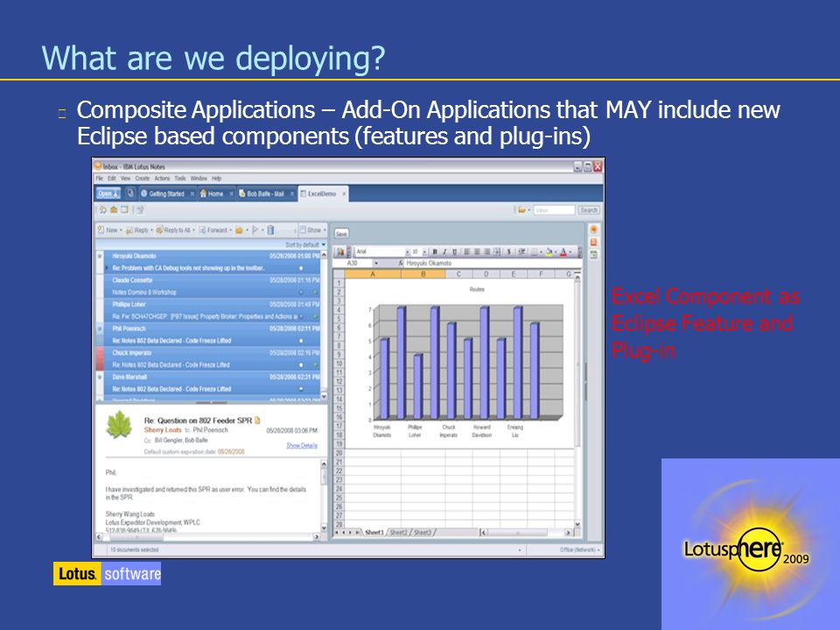Click the Forward button
Viewport: 840px width, 630px height.
[213, 230]
